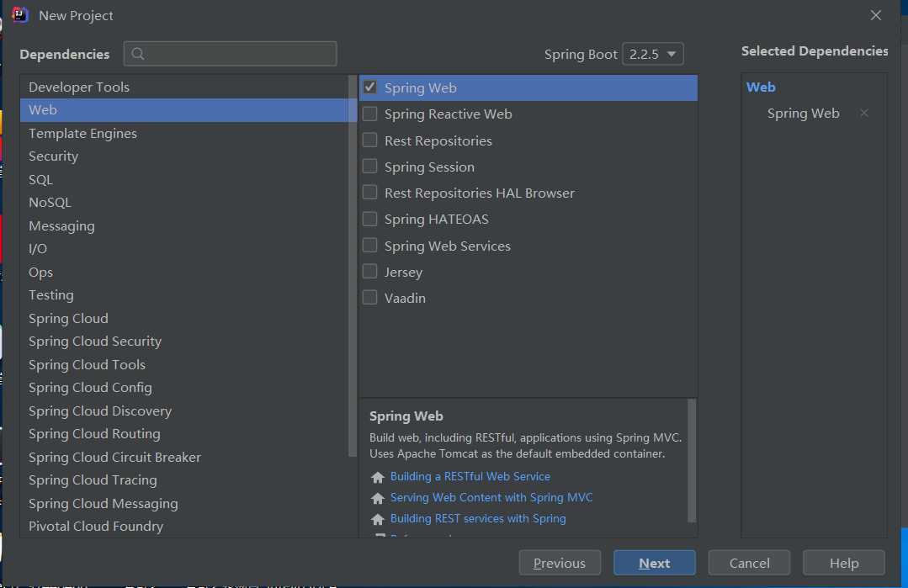Select Spring Cloud Messaging category
908x588 pixels.
pos(184,504)
